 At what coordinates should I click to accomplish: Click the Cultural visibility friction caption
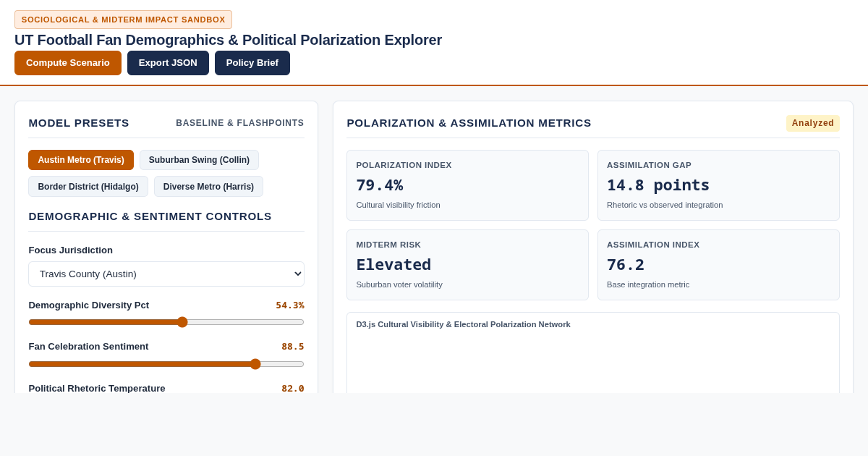click(x=398, y=205)
